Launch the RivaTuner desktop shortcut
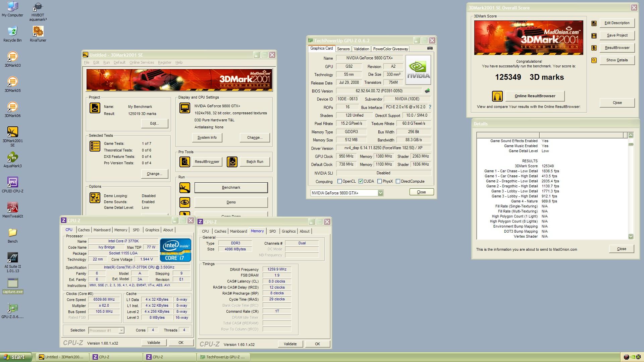Image resolution: width=644 pixels, height=362 pixels. 38,34
